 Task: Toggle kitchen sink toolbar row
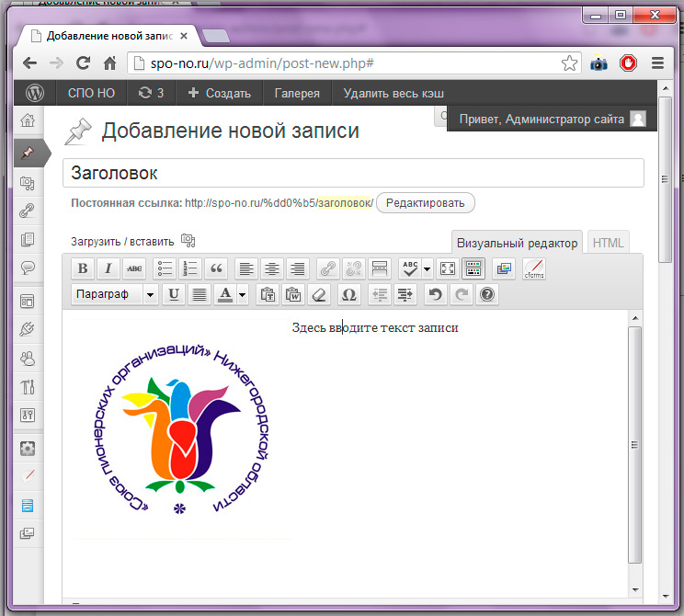click(473, 268)
